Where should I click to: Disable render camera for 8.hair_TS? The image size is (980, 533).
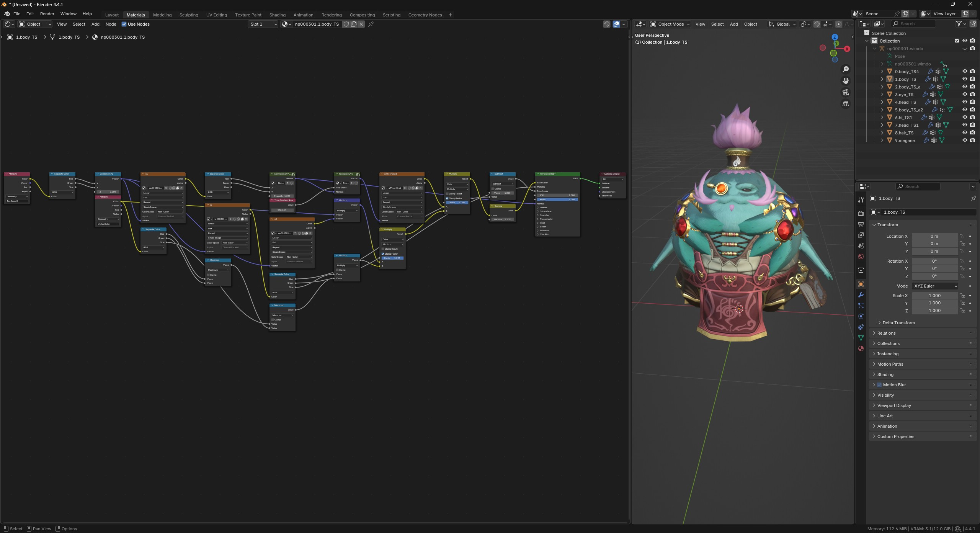click(x=972, y=132)
